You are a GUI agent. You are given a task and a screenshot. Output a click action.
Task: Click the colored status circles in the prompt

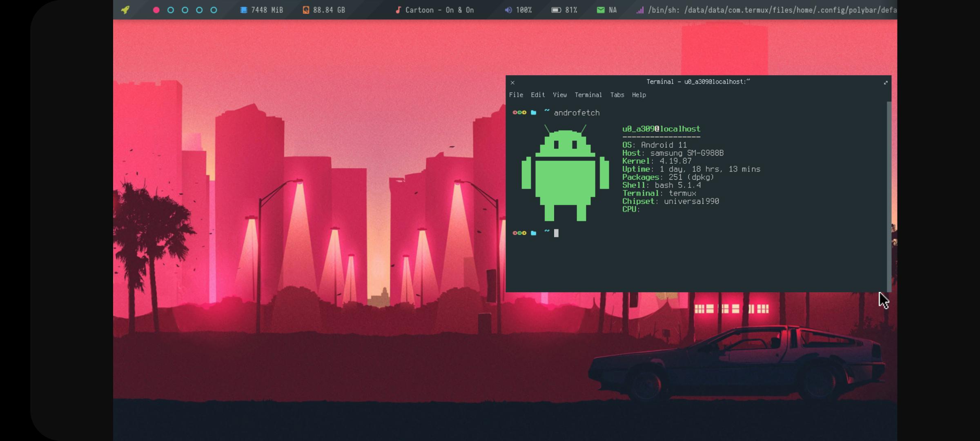519,113
